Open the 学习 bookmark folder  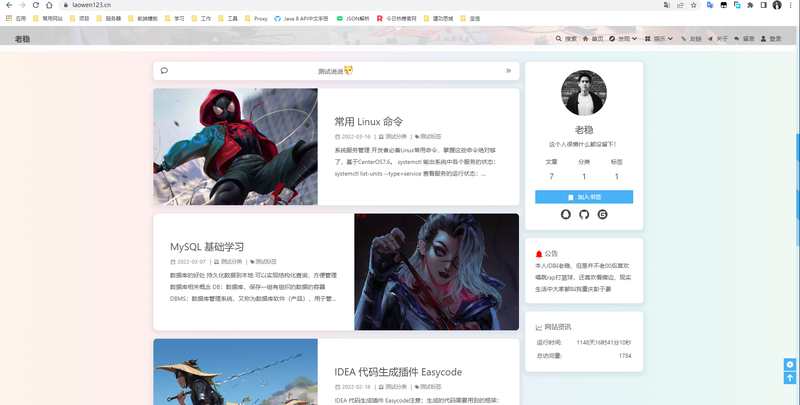[174, 18]
